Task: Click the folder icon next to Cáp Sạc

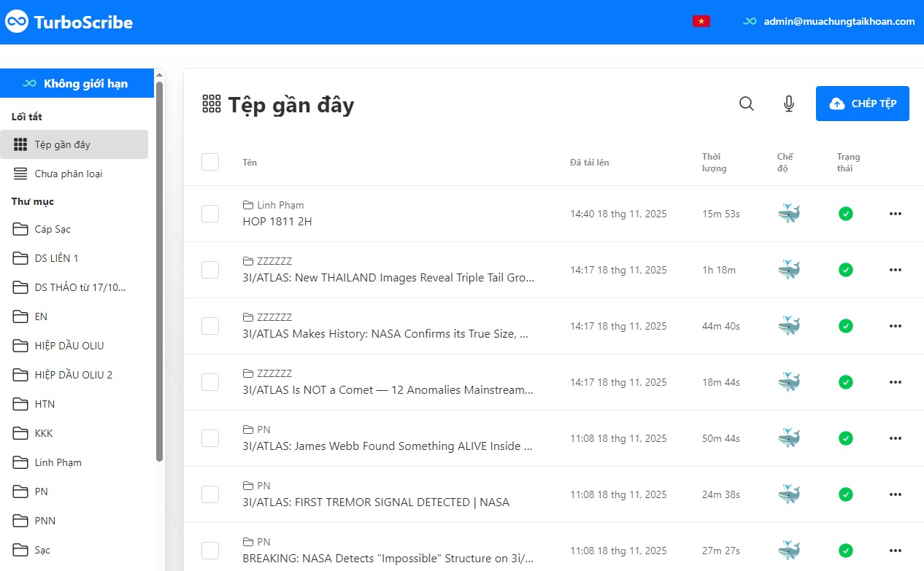Action: click(x=20, y=228)
